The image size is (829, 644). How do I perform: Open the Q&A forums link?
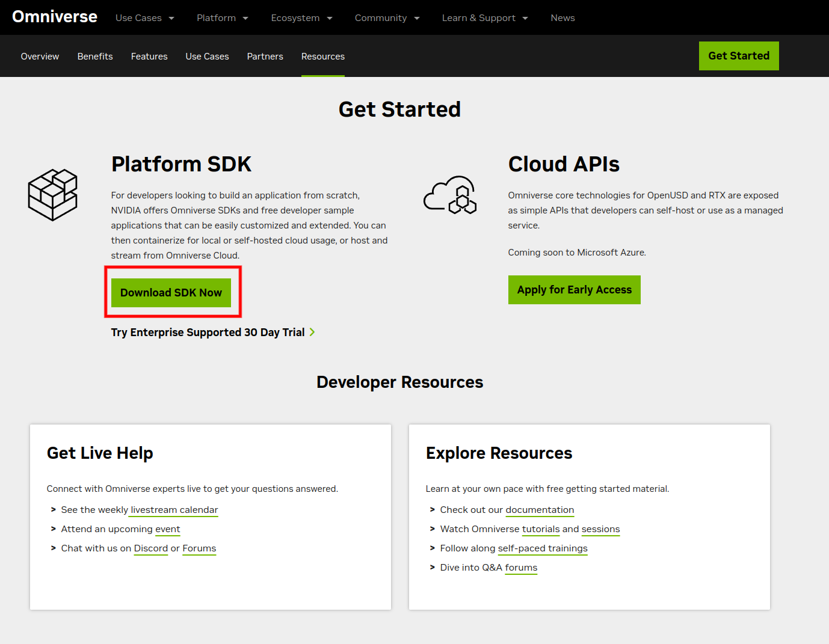coord(521,568)
